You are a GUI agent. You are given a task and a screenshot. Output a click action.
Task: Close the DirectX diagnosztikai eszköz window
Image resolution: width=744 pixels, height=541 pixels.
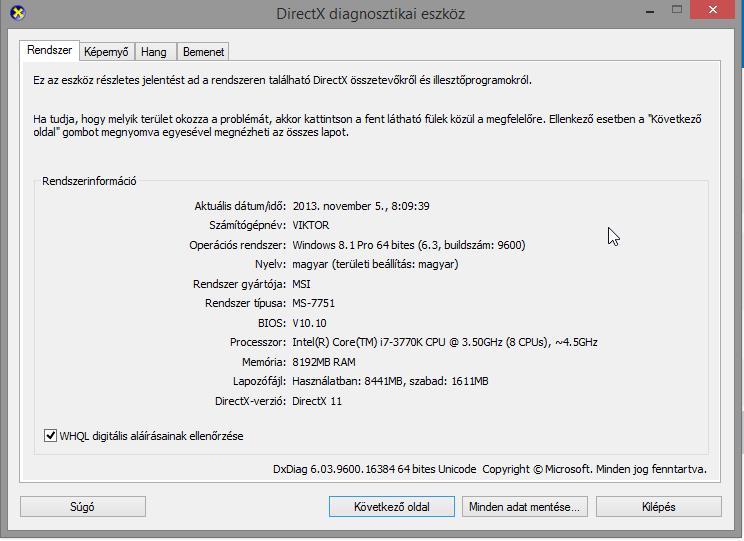coord(713,9)
